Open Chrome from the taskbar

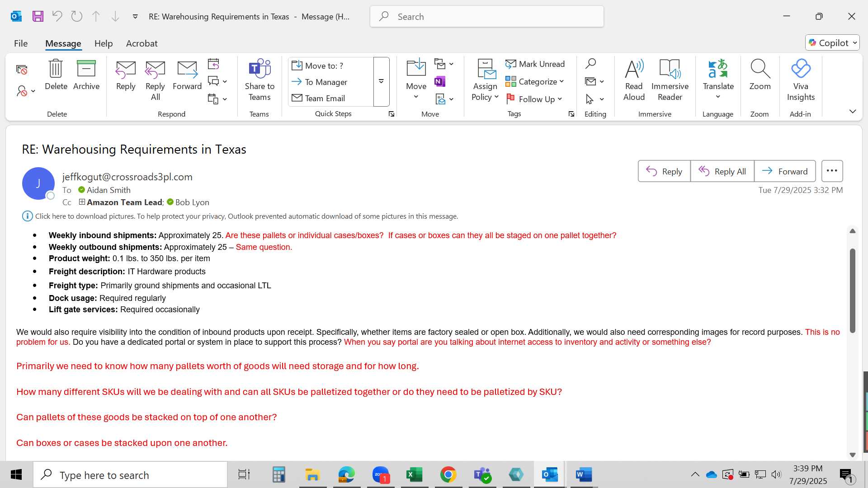point(448,474)
